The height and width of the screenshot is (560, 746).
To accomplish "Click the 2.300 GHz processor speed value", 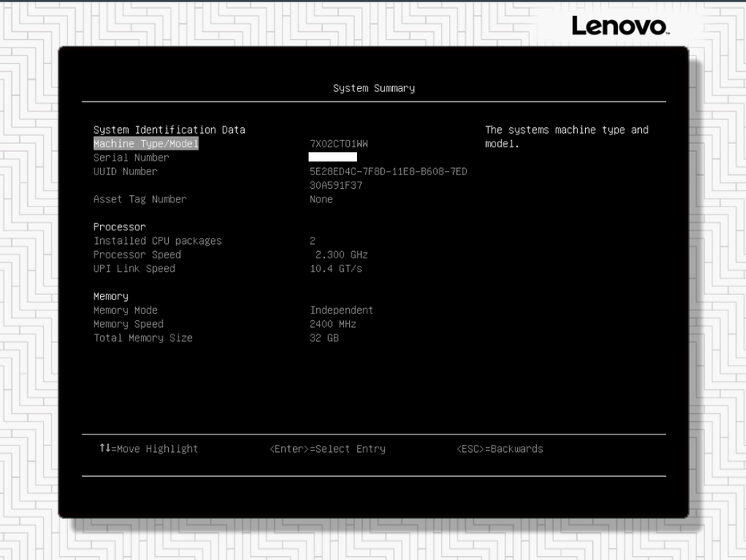I will point(342,255).
